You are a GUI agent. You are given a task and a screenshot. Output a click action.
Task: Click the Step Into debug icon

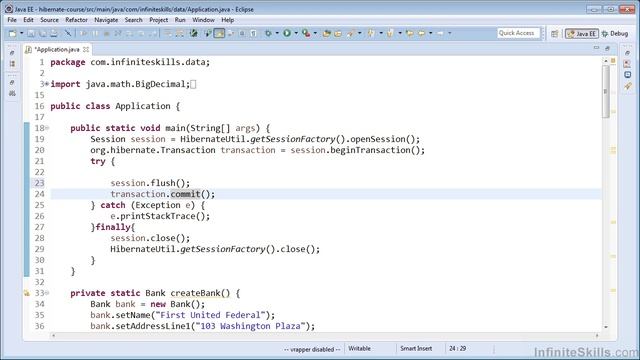(129, 33)
